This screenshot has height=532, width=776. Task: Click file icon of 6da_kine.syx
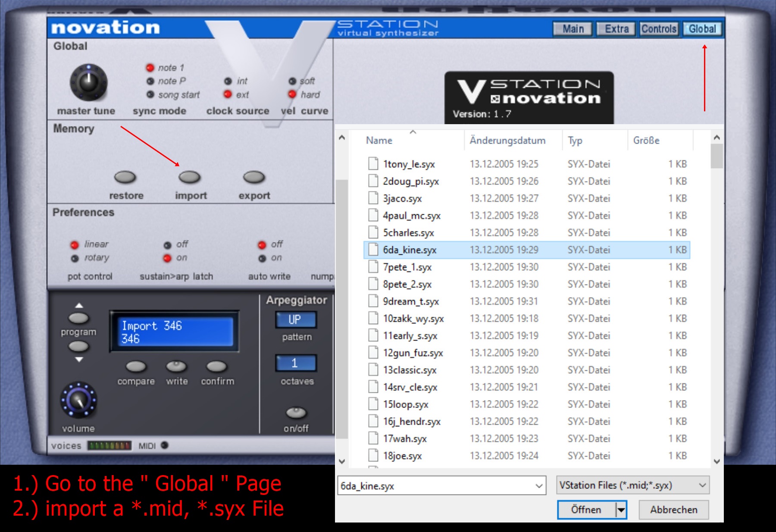tap(373, 250)
